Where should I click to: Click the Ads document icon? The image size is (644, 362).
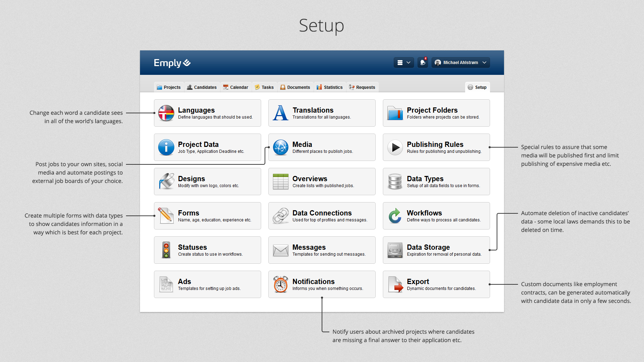[x=166, y=284]
